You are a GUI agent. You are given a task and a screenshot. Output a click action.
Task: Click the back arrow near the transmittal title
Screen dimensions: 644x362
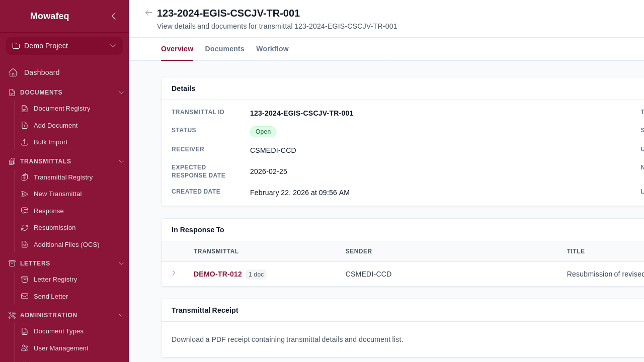pos(148,13)
